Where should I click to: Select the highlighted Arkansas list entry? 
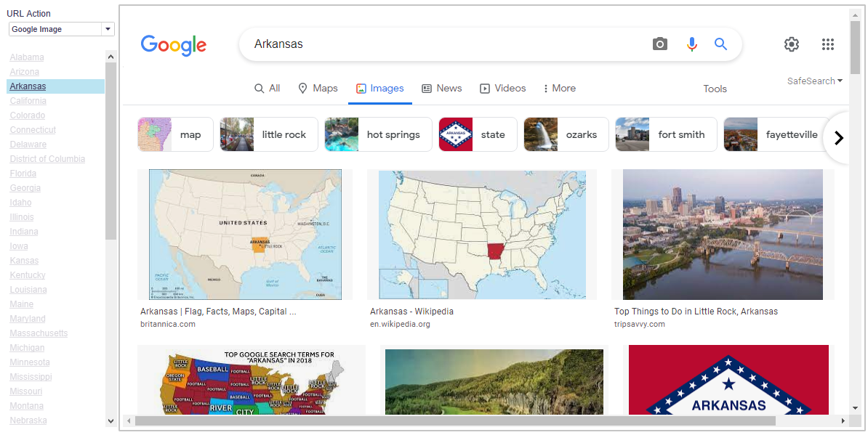(55, 86)
